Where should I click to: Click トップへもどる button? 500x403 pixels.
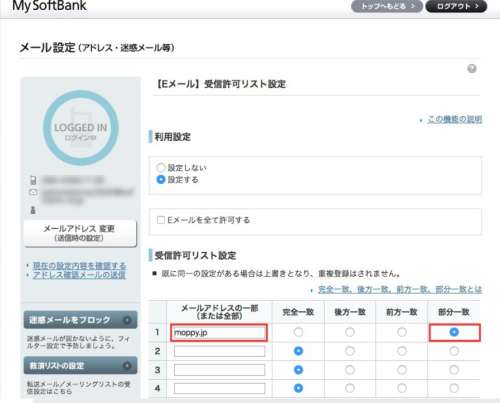(387, 6)
